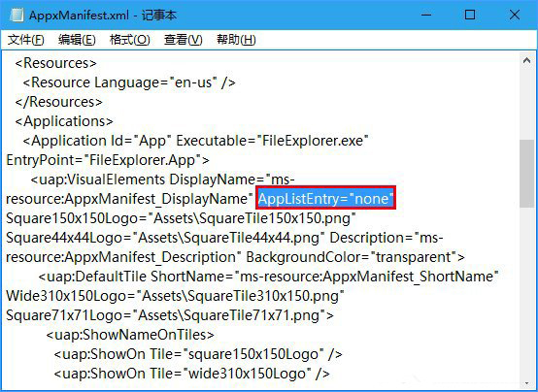538x392 pixels.
Task: Maximize the Notepad window
Action: [x=470, y=15]
